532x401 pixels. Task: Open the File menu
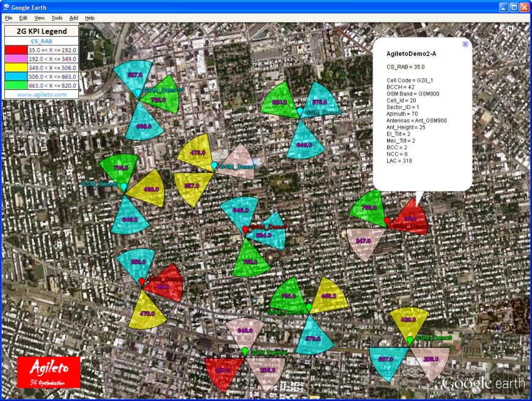tap(9, 18)
